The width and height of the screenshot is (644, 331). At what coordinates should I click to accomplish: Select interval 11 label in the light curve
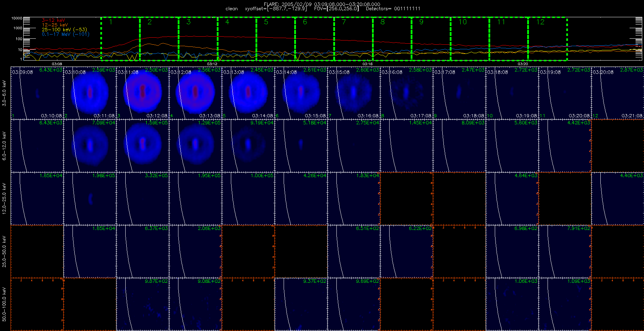(x=501, y=22)
